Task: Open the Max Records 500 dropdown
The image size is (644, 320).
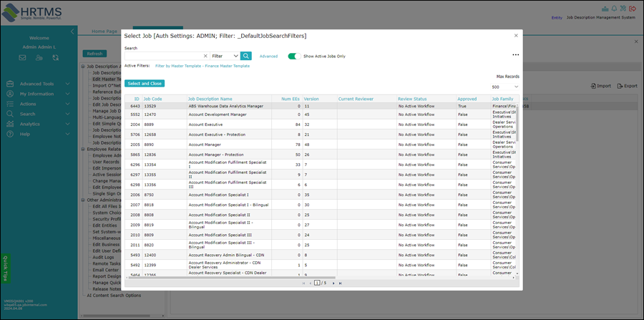Action: 505,87
